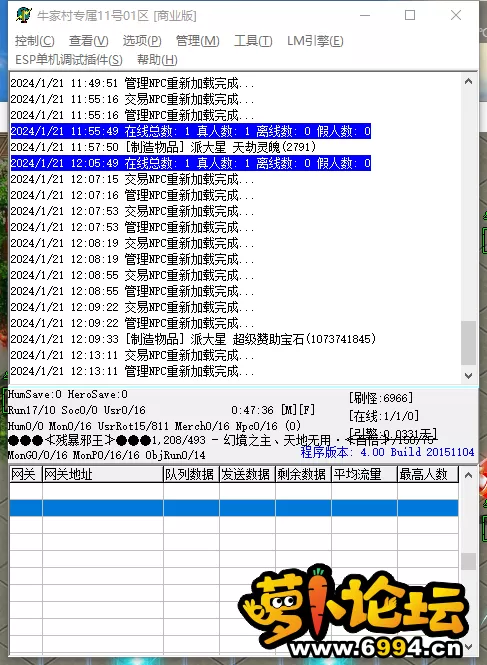This screenshot has width=487, height=665.
Task: Select the 12:13:11 交易NPC重新加载完成 log line
Action: point(132,355)
